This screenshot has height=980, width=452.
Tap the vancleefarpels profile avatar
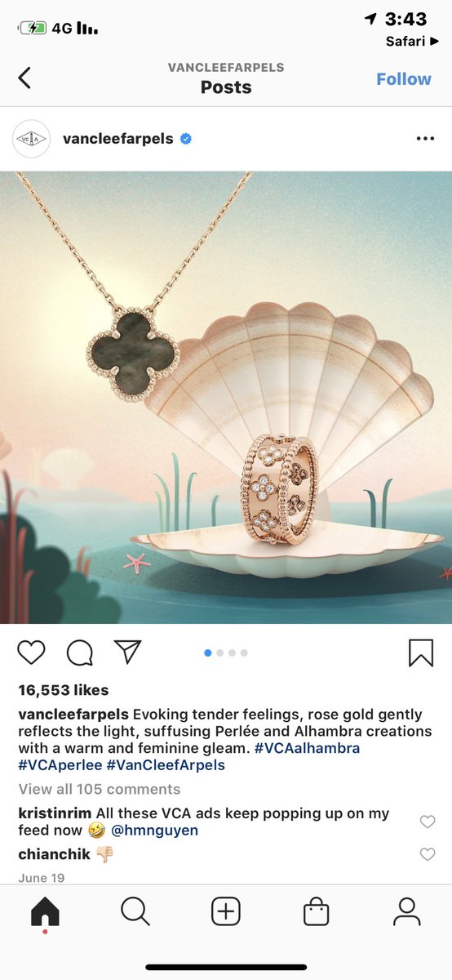(x=31, y=139)
